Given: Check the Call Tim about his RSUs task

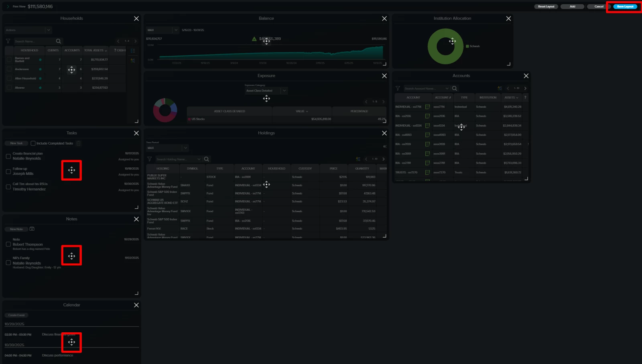Looking at the screenshot, I should pyautogui.click(x=8, y=187).
